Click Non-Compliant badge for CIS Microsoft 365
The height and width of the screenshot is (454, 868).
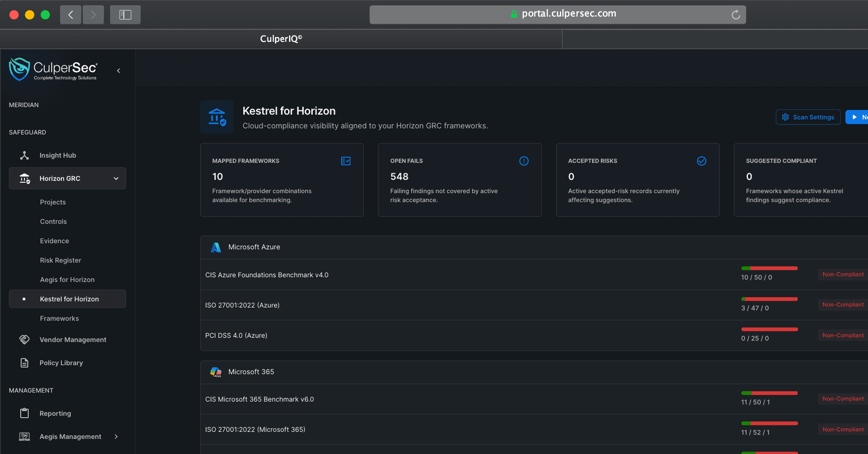point(843,399)
